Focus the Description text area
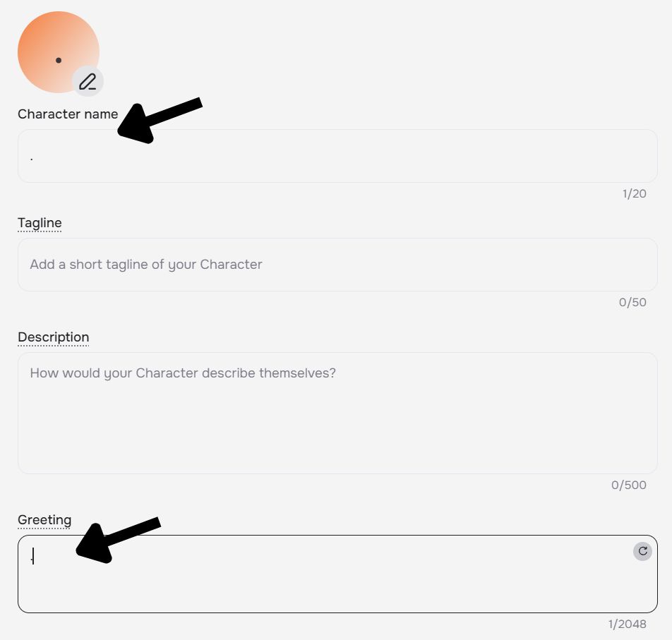 click(337, 413)
